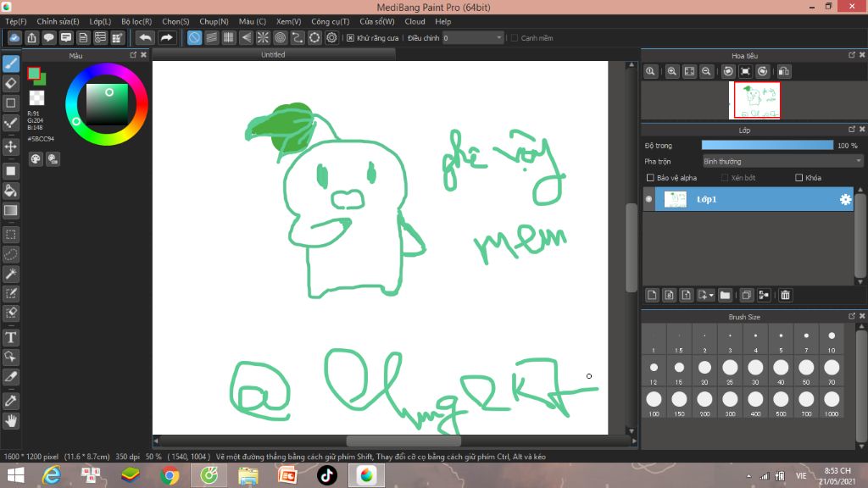Hide Lớp1 layer visibility dot
The width and height of the screenshot is (868, 488).
648,199
